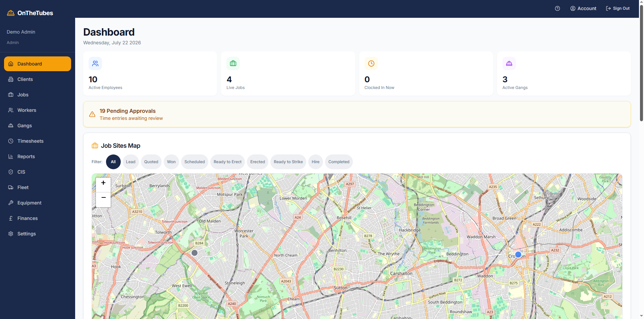Viewport: 644px width, 319px height.
Task: Click the Sign Out arrow icon
Action: click(608, 8)
